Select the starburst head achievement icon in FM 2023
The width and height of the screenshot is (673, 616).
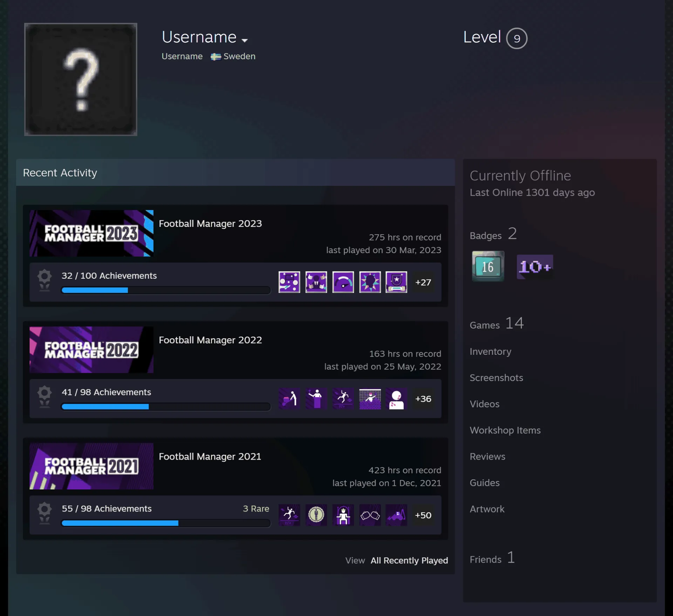point(370,282)
